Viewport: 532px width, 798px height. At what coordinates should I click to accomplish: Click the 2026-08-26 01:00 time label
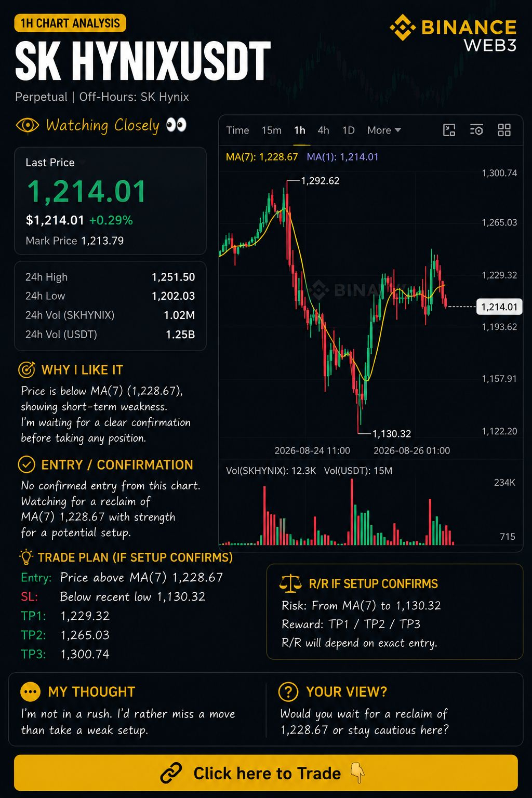click(411, 450)
